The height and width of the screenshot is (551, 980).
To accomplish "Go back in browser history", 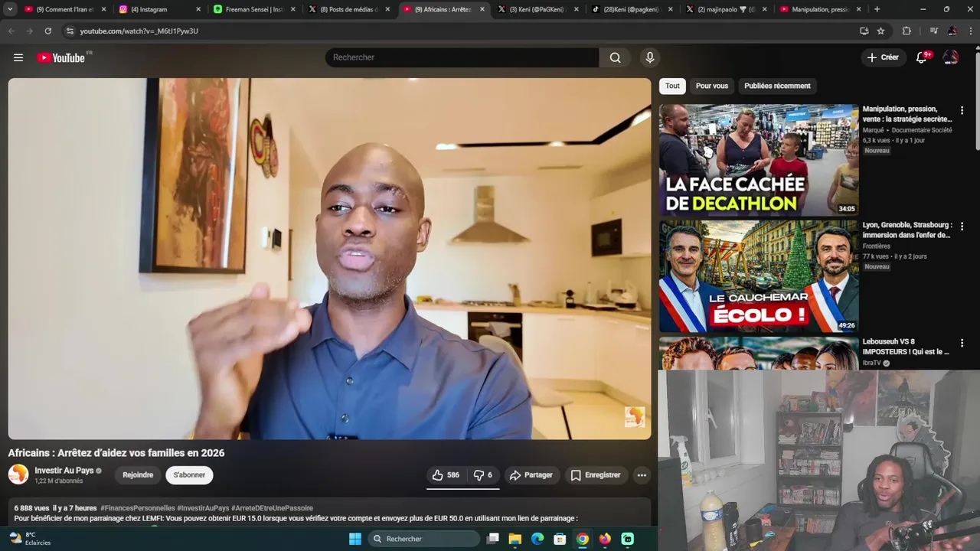I will (x=11, y=31).
